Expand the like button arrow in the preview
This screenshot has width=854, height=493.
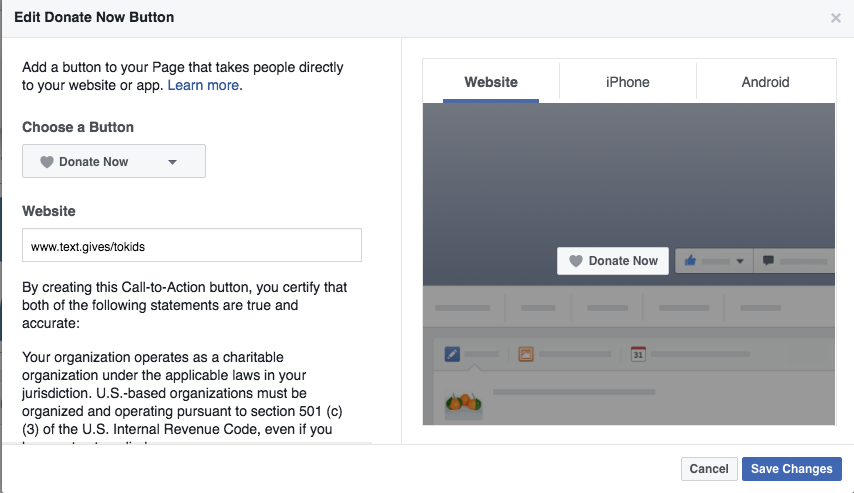(740, 261)
